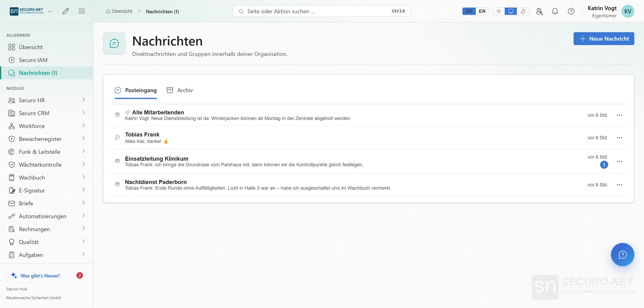The width and height of the screenshot is (644, 308).
Task: Expand the Wächterkontrolle module
Action: click(84, 164)
